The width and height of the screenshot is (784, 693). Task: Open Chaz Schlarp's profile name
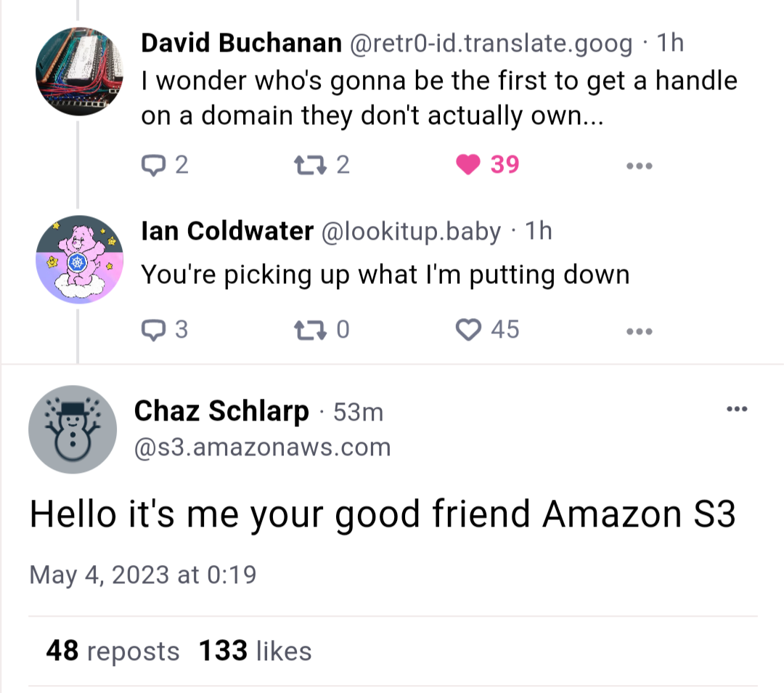pyautogui.click(x=221, y=411)
